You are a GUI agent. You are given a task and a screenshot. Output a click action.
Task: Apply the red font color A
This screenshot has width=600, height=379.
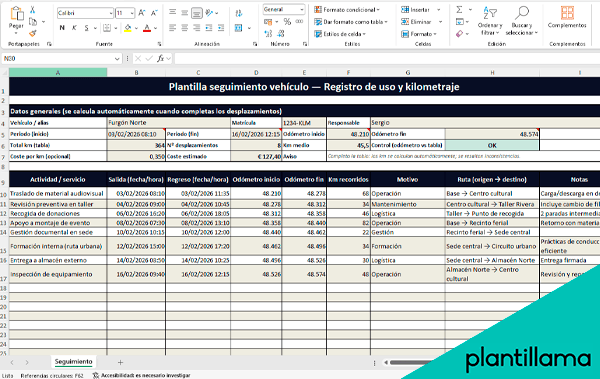click(147, 28)
